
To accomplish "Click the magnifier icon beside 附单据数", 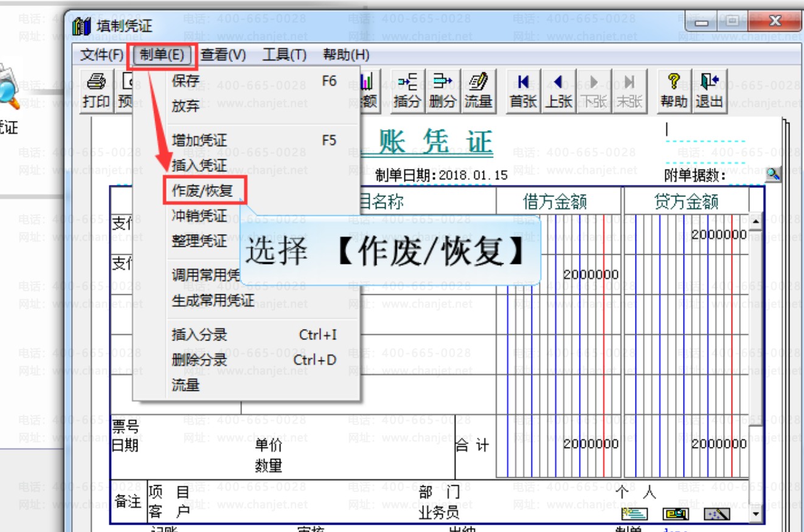I will (772, 175).
